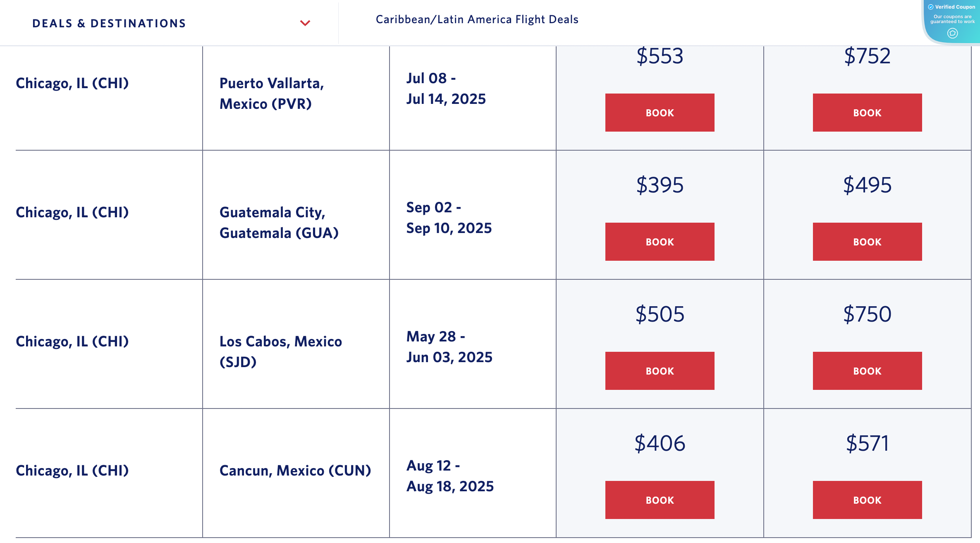The image size is (980, 543).
Task: Book the $750 Los Cabos fare
Action: click(867, 371)
